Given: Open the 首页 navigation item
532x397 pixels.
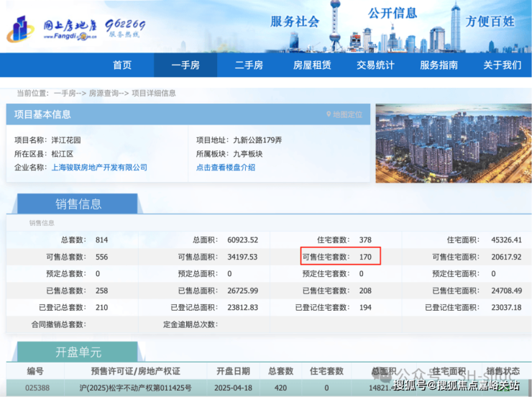Looking at the screenshot, I should pos(122,65).
